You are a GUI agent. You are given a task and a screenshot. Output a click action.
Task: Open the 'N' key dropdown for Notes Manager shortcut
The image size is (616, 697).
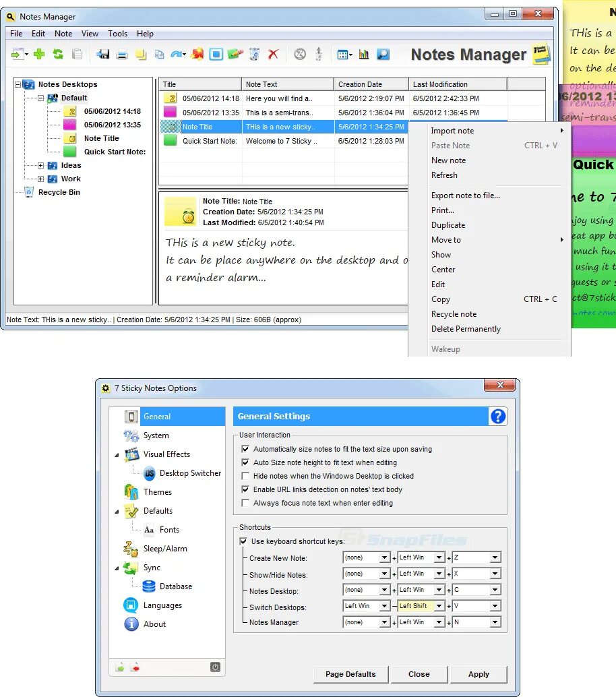coord(495,622)
